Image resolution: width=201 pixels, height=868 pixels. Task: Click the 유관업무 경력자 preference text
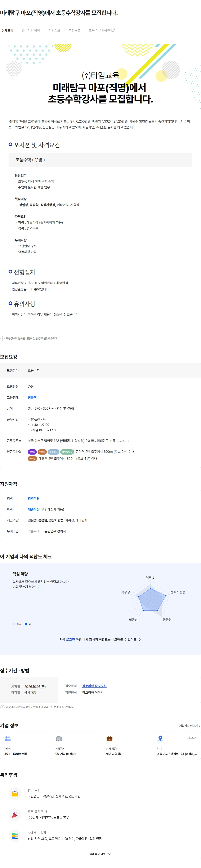(x=55, y=531)
